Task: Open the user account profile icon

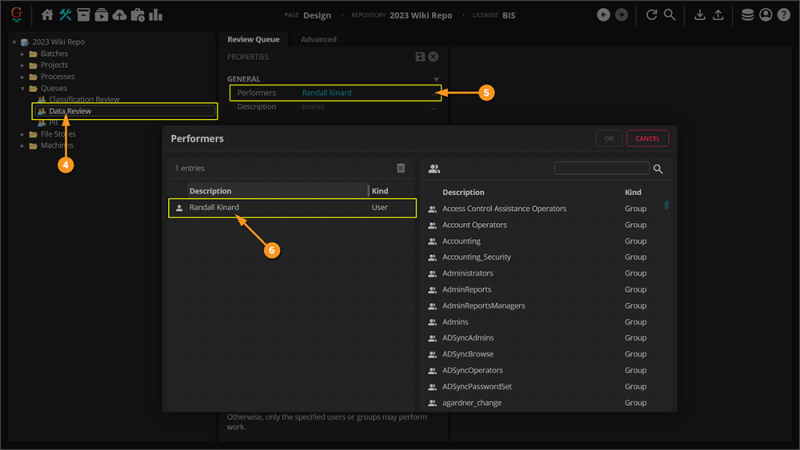Action: coord(765,15)
